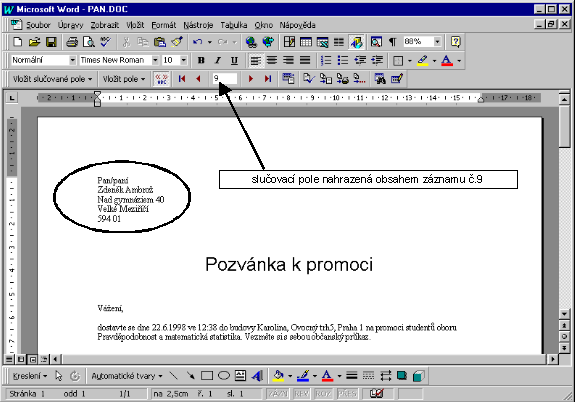
Task: Go to last merge record
Action: (x=268, y=79)
